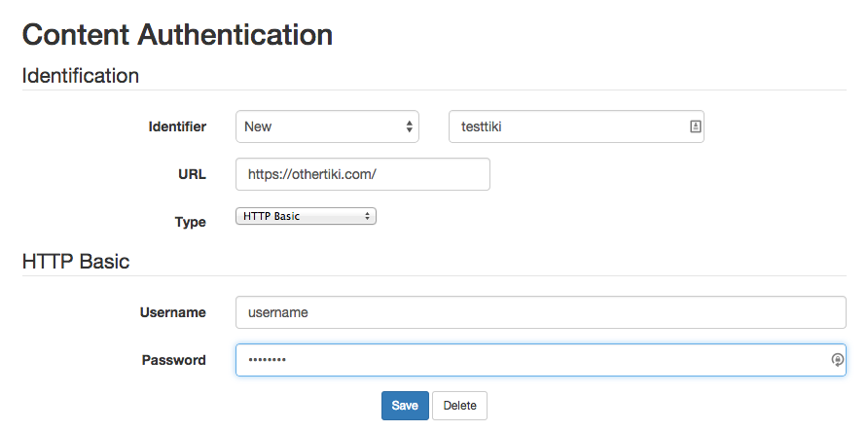Viewport: 868px width, 431px height.
Task: Click the blue Save button
Action: tap(405, 406)
